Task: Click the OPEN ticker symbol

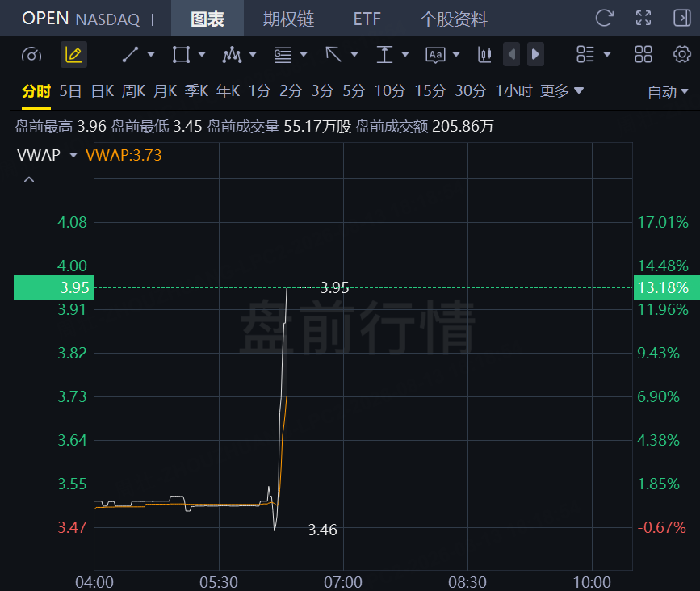Action: pos(45,19)
